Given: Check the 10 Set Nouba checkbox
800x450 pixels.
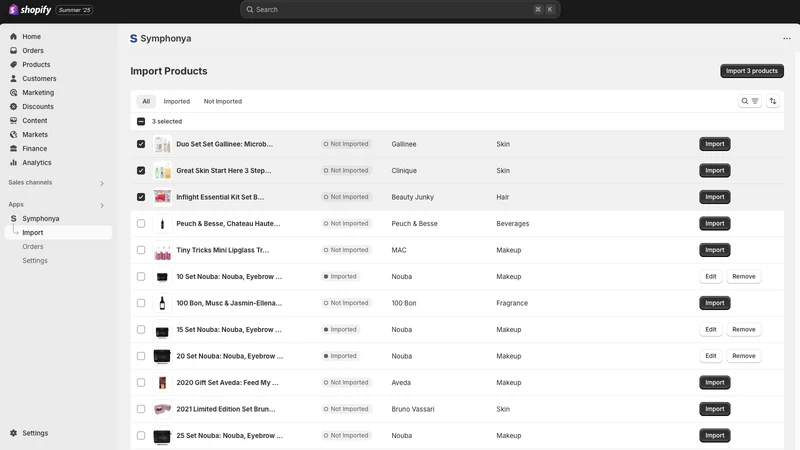Looking at the screenshot, I should 141,277.
